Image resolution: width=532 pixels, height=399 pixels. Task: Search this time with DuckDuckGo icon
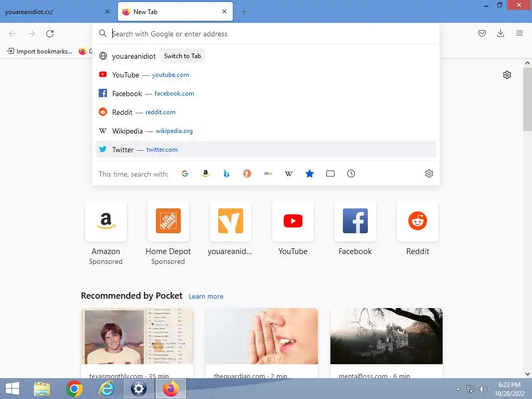[247, 174]
